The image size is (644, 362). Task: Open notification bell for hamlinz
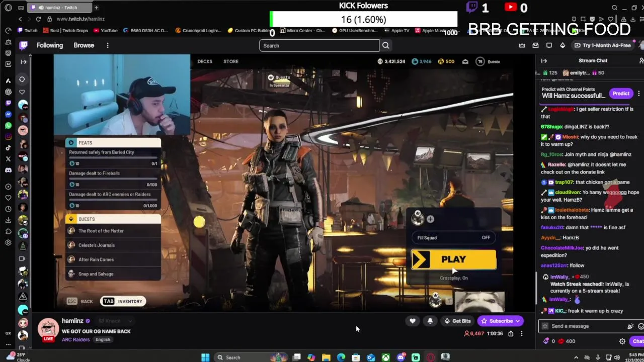point(430,321)
